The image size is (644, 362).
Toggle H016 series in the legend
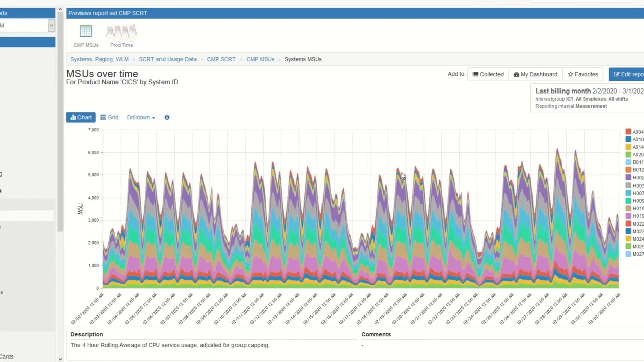tap(634, 208)
